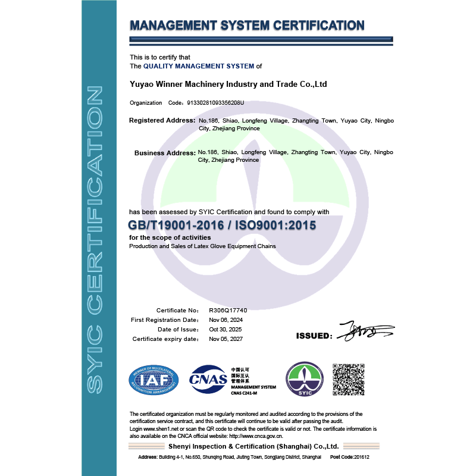Viewport: 476px width, 476px height.
Task: Click the Chinese text beside CNAS logo
Action: [x=240, y=374]
